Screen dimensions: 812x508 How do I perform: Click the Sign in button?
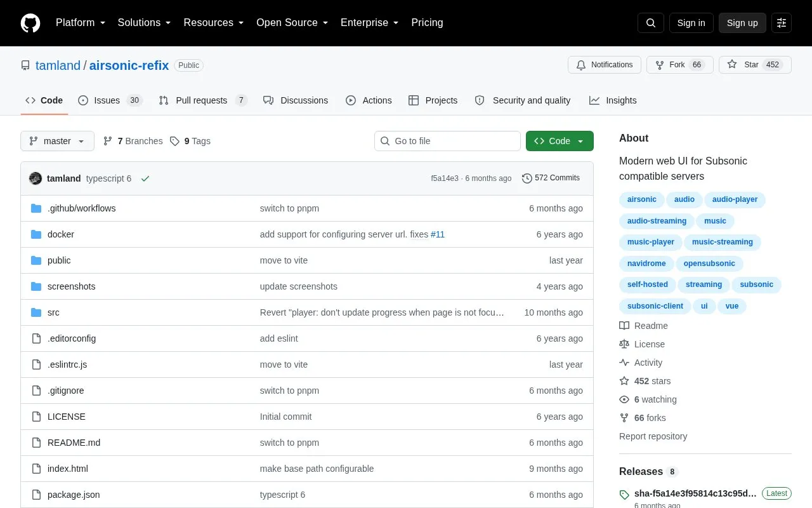tap(691, 23)
